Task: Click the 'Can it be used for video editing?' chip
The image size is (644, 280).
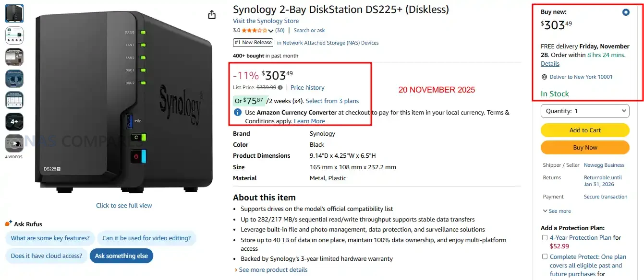Action: tap(146, 238)
